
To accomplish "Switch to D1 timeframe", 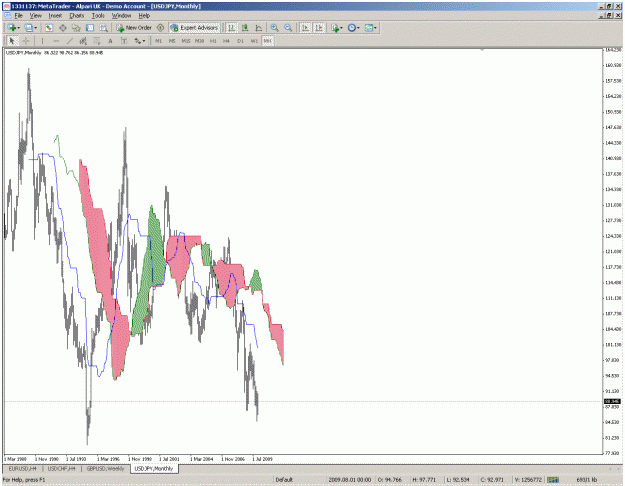I will [x=240, y=41].
